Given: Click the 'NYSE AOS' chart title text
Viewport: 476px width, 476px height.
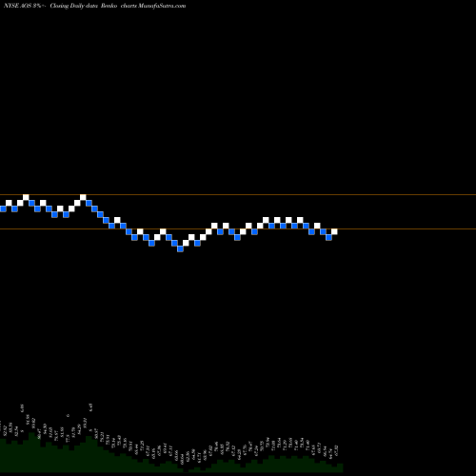Looking at the screenshot, I should click(x=17, y=6).
